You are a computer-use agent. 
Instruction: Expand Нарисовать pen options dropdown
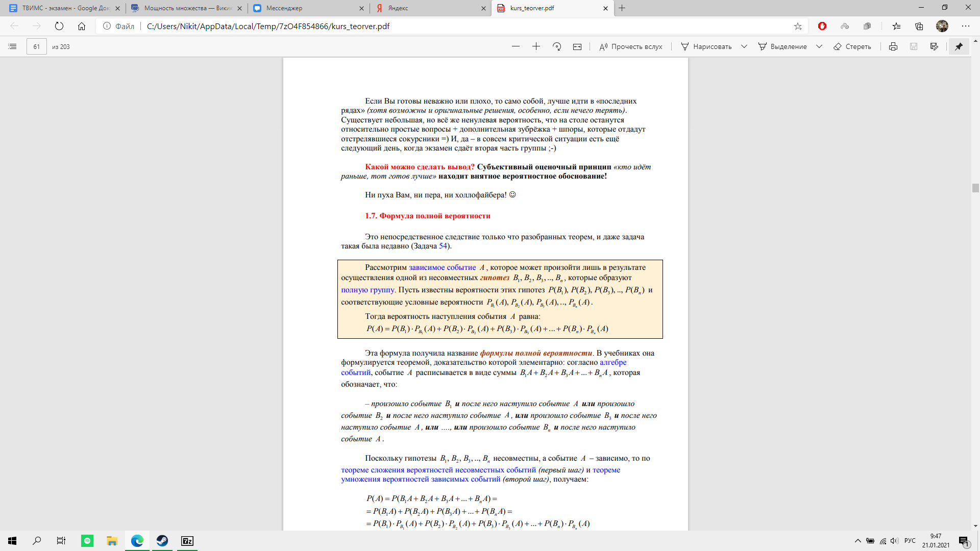coord(744,46)
